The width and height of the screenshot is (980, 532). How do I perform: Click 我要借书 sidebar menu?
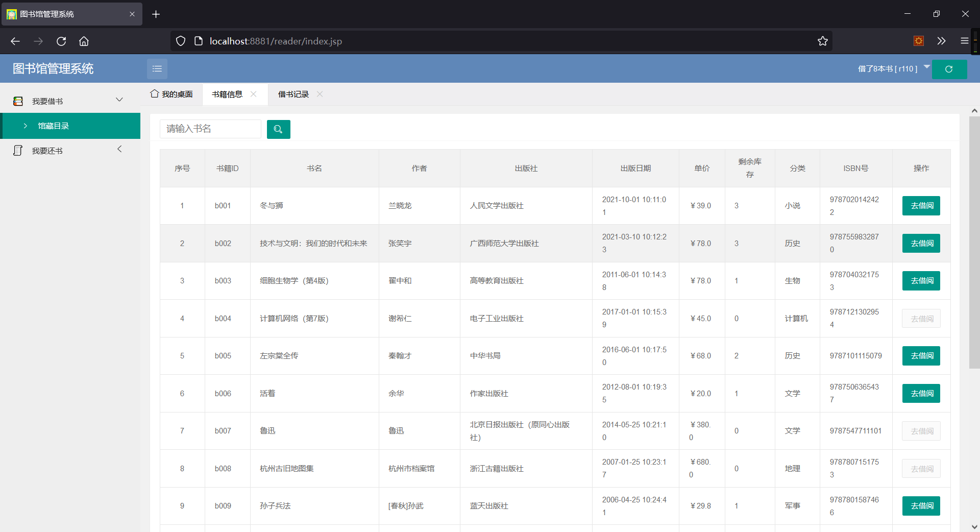click(x=70, y=101)
